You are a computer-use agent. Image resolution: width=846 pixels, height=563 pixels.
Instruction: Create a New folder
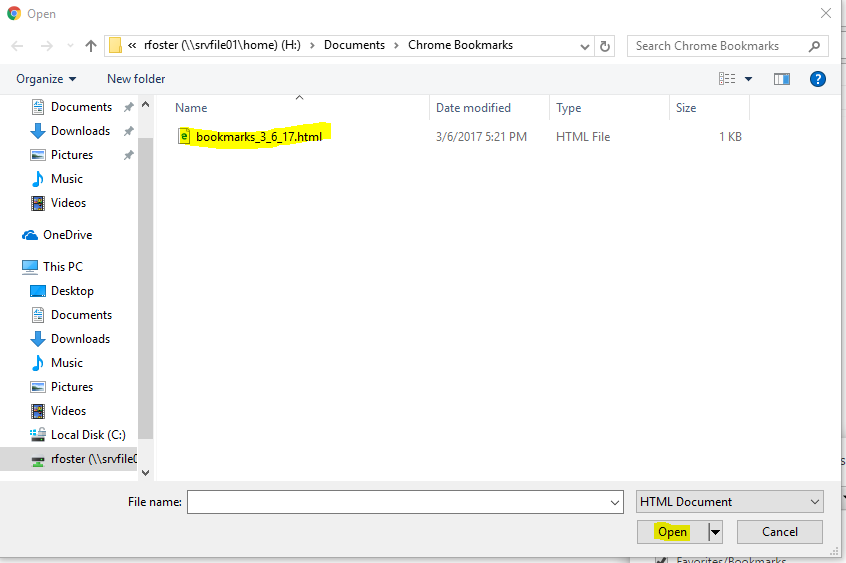(136, 79)
